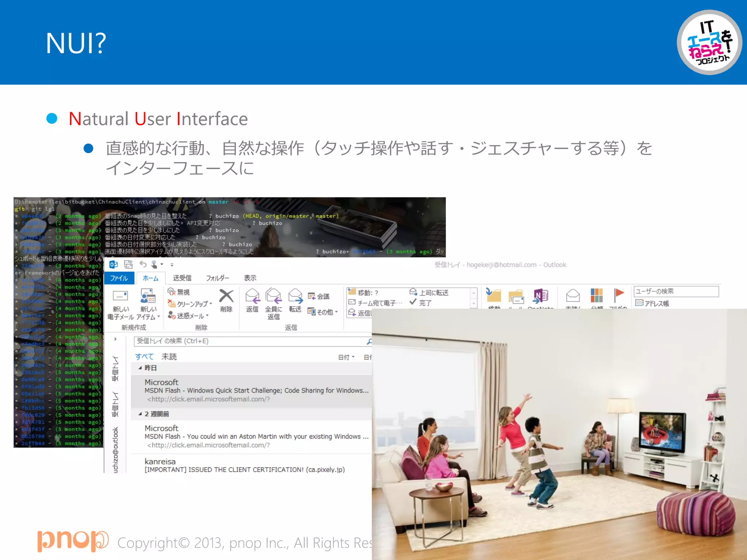This screenshot has height=560, width=747.
Task: Click the unread/read envelope icon
Action: pyautogui.click(x=573, y=295)
